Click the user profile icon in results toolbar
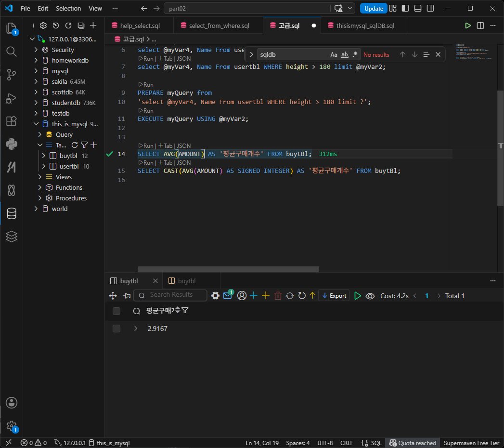The height and width of the screenshot is (448, 504). (x=242, y=296)
